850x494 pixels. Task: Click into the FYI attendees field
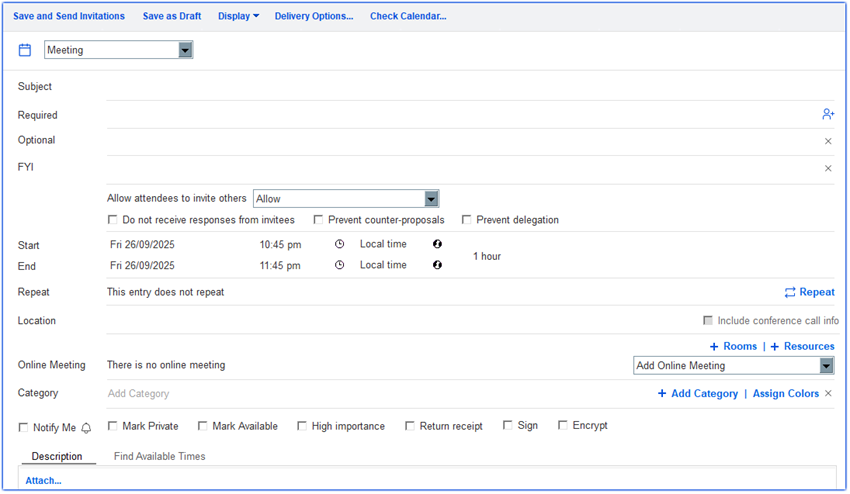pos(463,168)
